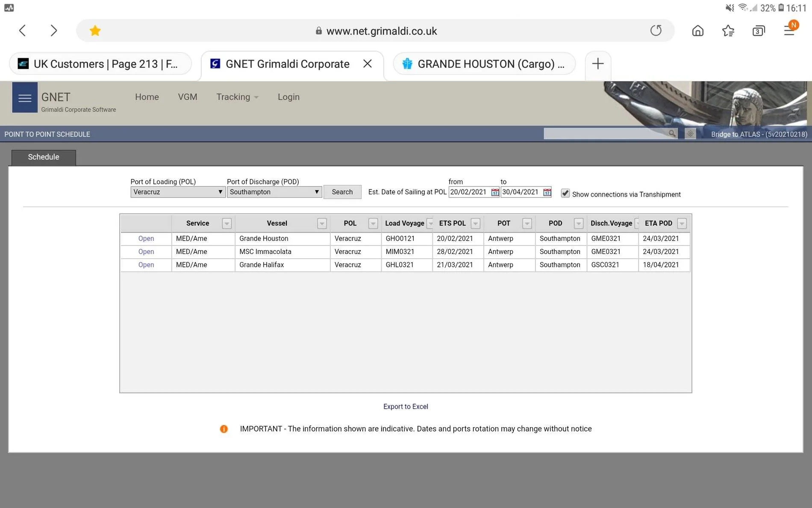Open the browser hamburger menu

[789, 30]
